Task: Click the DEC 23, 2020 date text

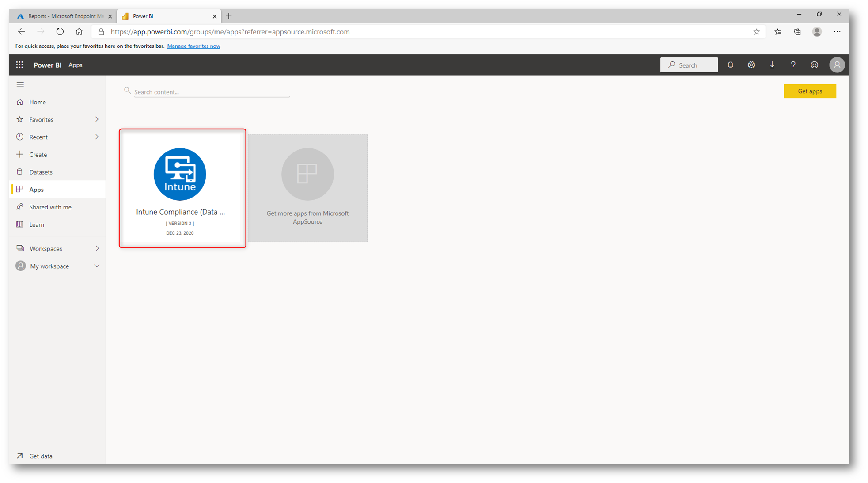Action: pyautogui.click(x=180, y=233)
